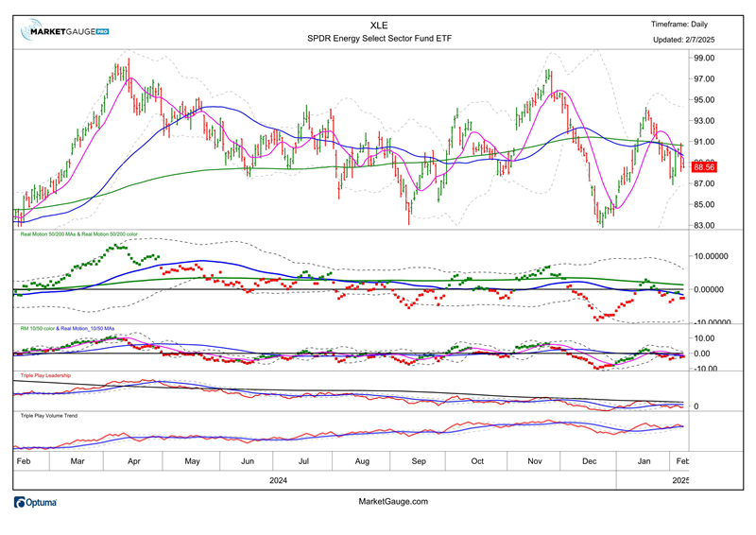Select the XLE ticker symbol title
Screen dimensions: 756x535
(378, 25)
